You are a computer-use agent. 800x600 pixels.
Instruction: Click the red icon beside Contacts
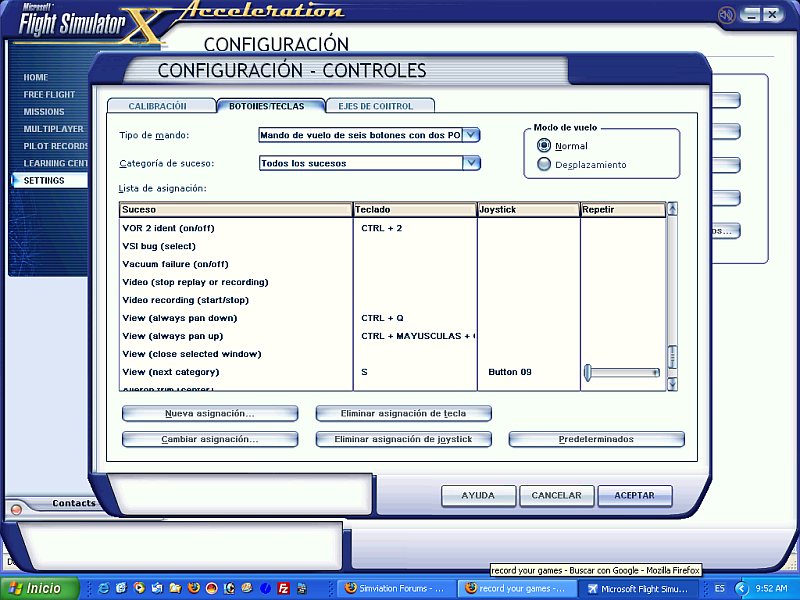point(15,509)
